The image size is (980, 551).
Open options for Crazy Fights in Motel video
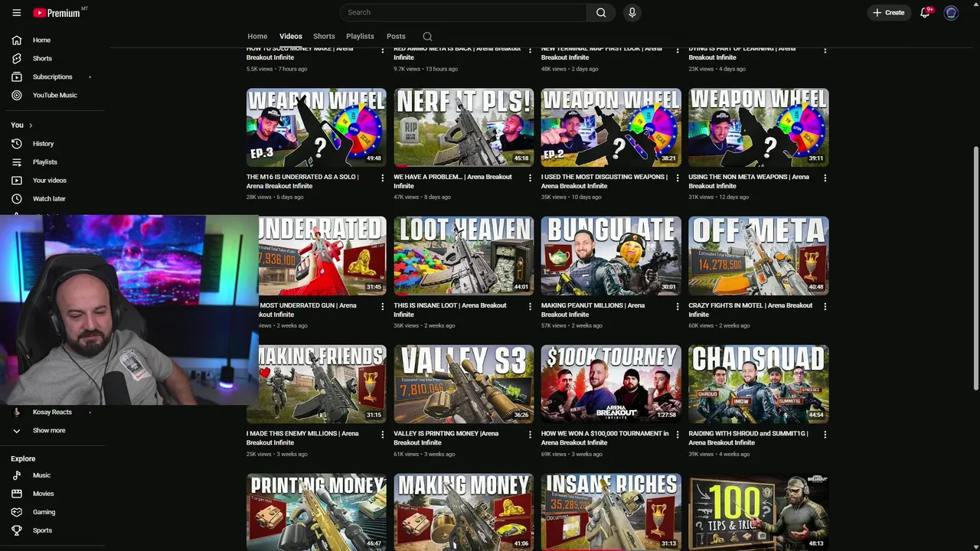[x=825, y=306]
